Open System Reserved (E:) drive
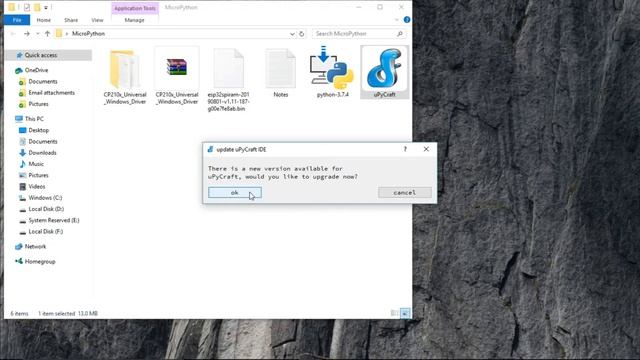Image resolution: width=640 pixels, height=360 pixels. point(54,220)
